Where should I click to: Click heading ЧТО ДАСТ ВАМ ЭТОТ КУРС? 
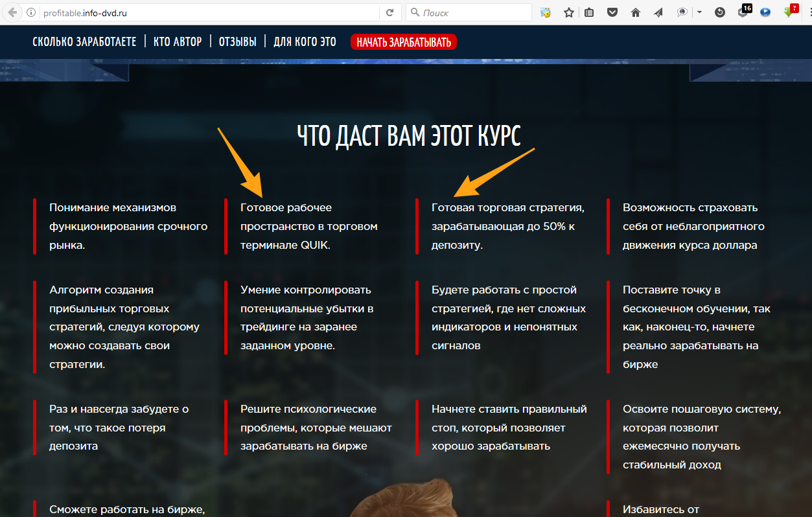408,136
